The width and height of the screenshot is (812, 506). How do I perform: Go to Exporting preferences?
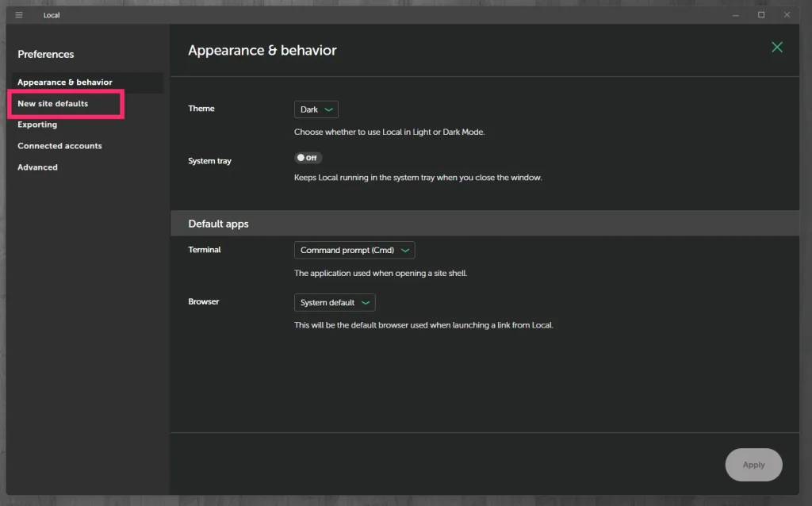[x=37, y=125]
